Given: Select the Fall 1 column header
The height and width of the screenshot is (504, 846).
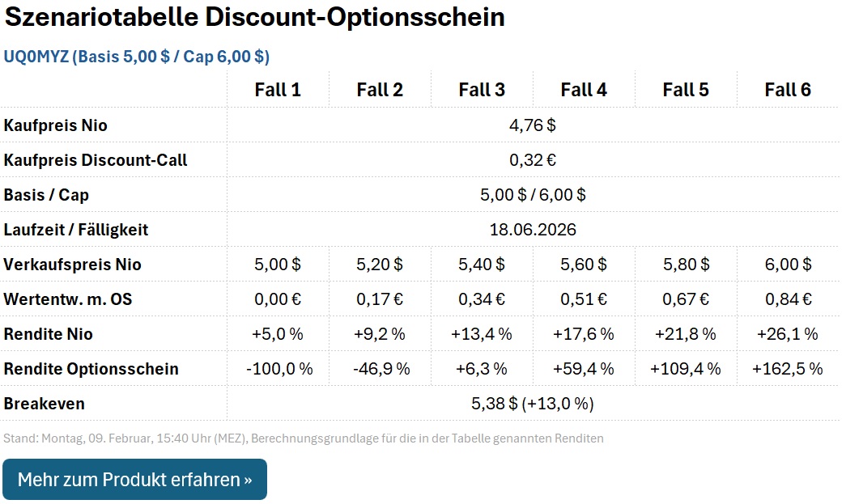Looking at the screenshot, I should (278, 89).
